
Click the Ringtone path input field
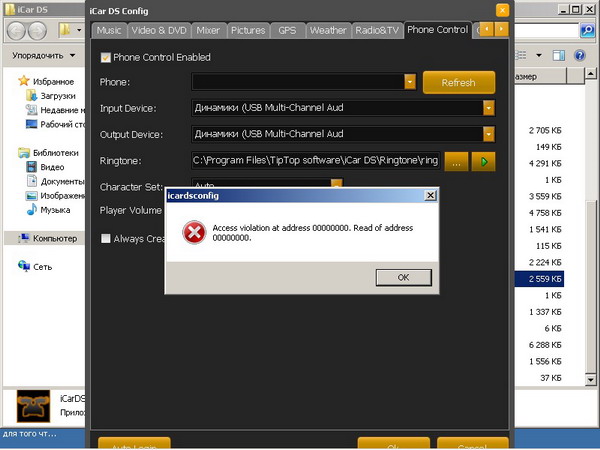tap(315, 161)
